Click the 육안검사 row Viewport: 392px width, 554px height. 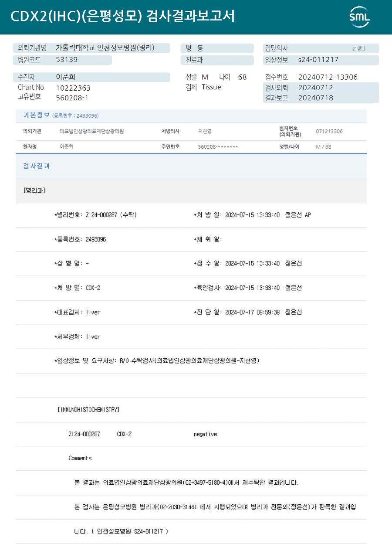(x=247, y=288)
